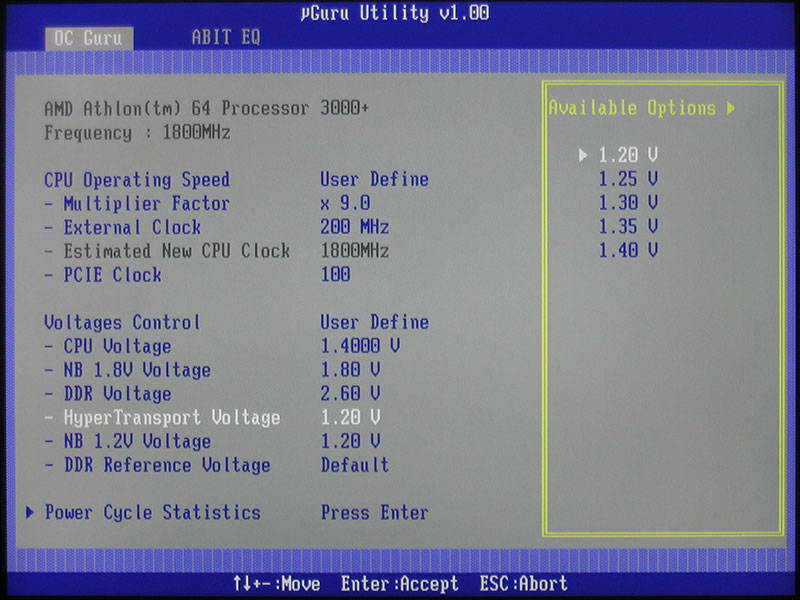Open the ABIT EQ tab
Screen dimensions: 800x600
pyautogui.click(x=226, y=37)
